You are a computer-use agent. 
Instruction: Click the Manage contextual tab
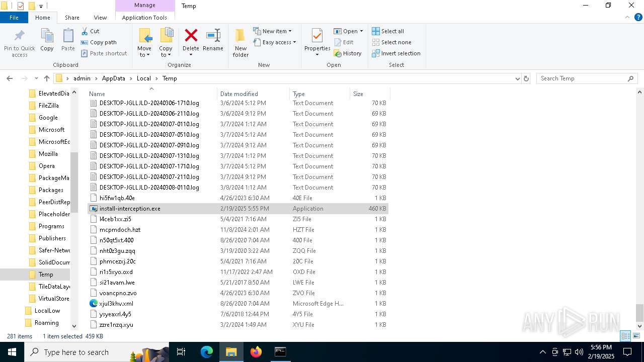point(145,6)
